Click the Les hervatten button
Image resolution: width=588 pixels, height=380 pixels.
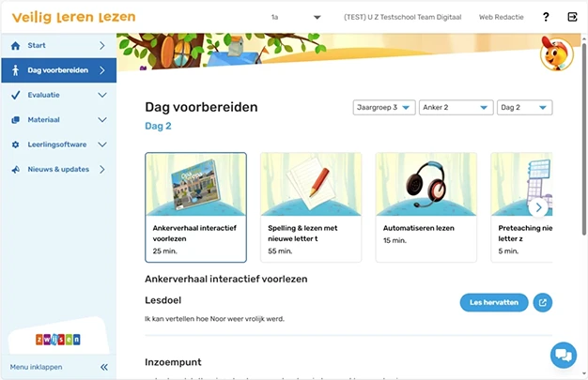pos(494,302)
